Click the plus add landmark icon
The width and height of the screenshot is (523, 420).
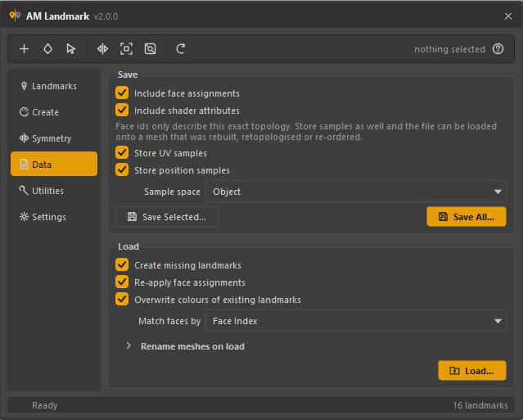(24, 49)
